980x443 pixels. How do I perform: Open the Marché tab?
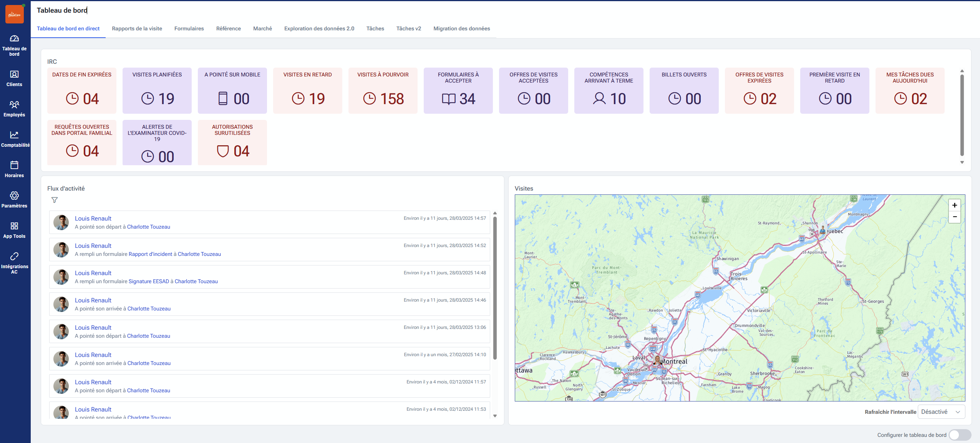[x=262, y=29]
